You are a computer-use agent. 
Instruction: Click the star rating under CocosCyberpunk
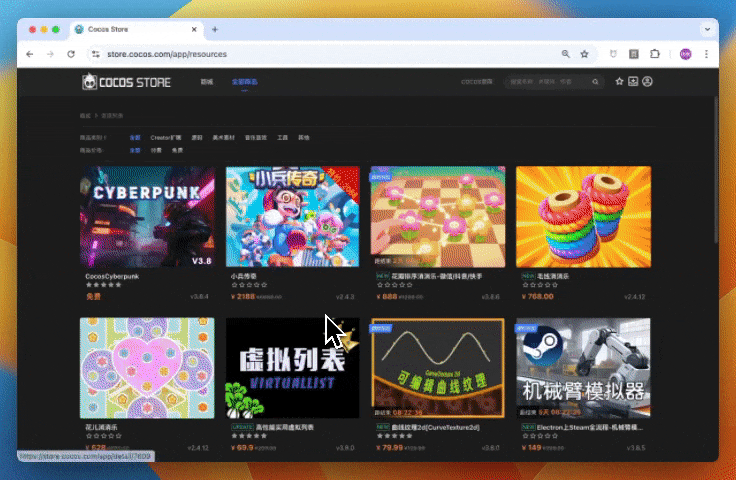(104, 285)
